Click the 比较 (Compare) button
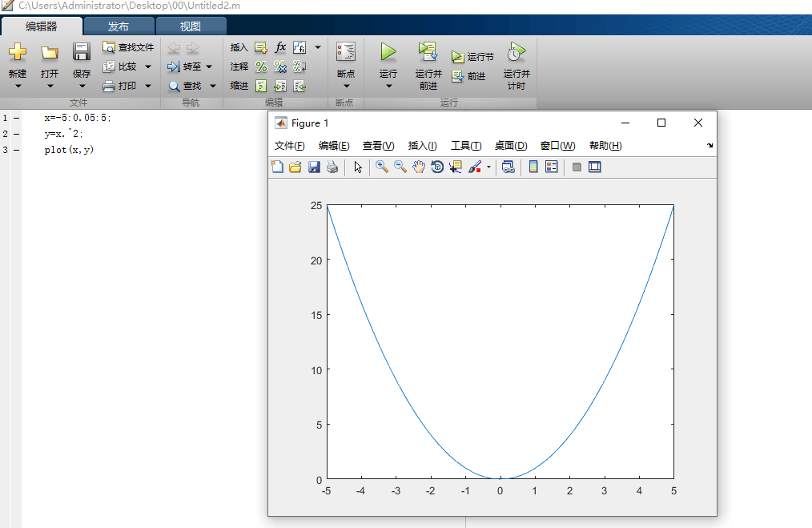This screenshot has height=528, width=812. tap(120, 67)
